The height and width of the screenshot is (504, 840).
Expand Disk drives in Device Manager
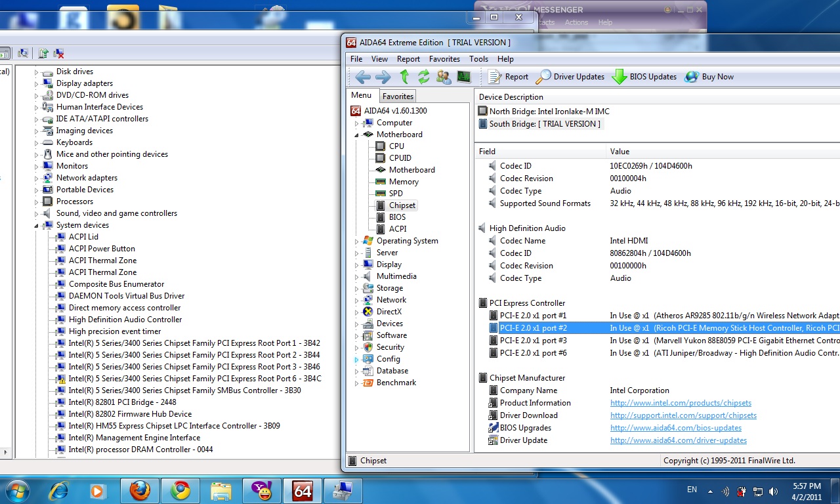37,72
